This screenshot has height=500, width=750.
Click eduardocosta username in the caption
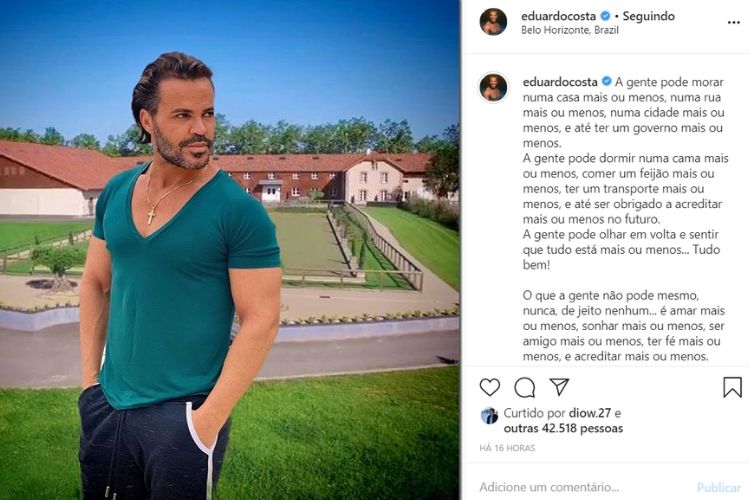[560, 82]
